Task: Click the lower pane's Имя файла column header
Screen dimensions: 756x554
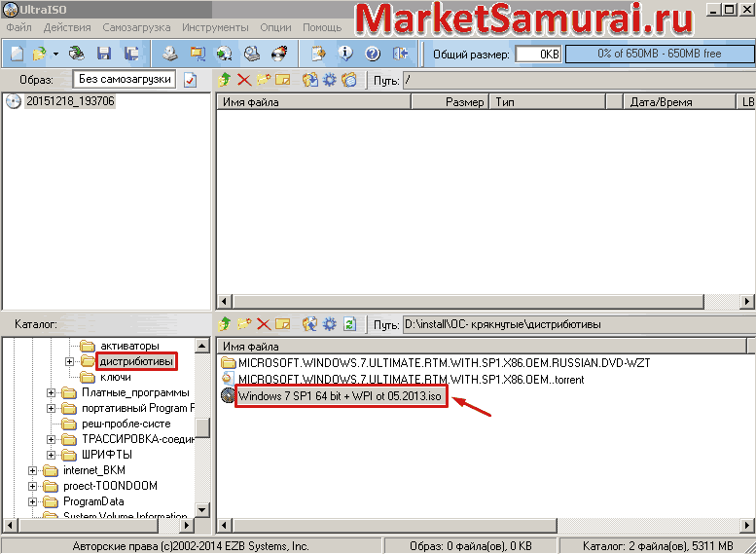Action: pos(482,347)
